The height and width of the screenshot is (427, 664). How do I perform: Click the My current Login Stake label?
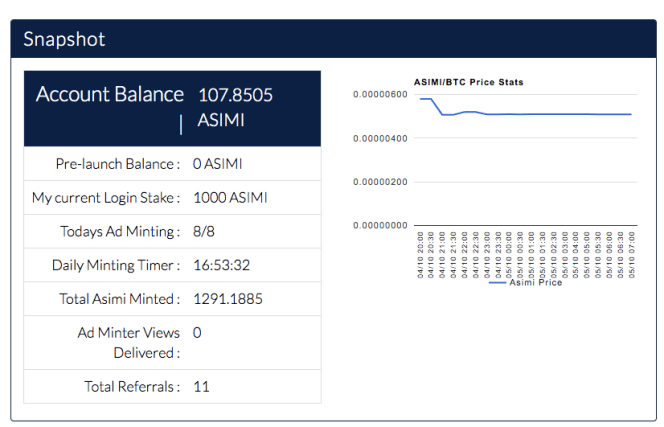coord(106,198)
